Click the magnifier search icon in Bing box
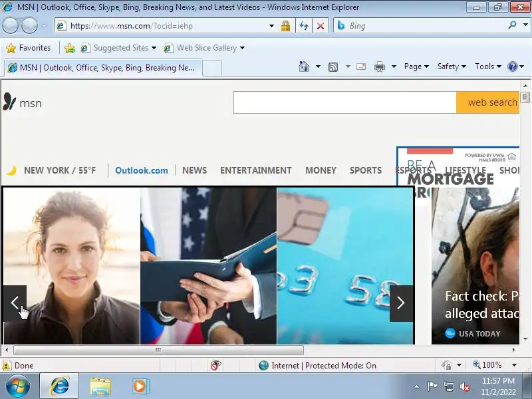The image size is (532, 399). click(x=512, y=25)
